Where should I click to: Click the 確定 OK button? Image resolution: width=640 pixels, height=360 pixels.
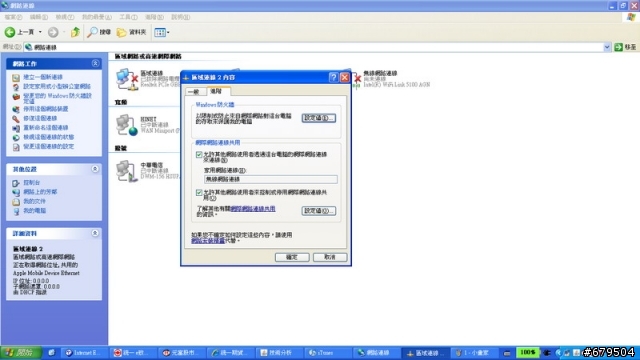pyautogui.click(x=292, y=257)
